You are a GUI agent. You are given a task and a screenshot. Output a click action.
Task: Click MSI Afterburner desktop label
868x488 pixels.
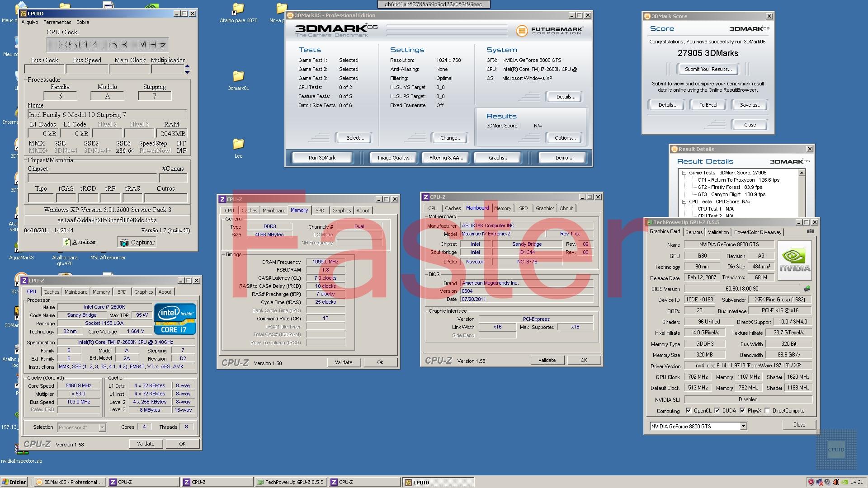108,258
